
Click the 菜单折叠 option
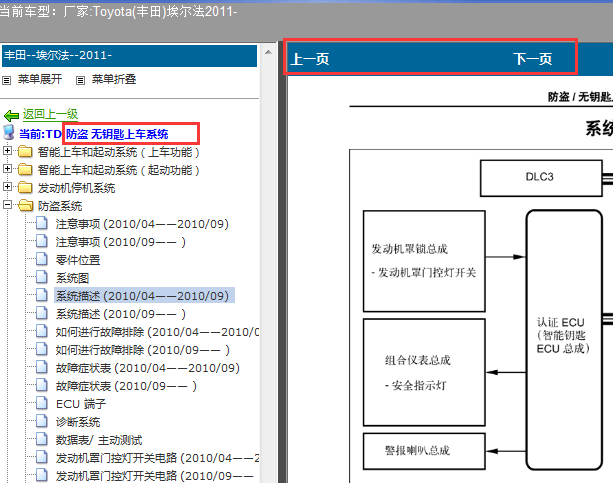click(x=114, y=79)
